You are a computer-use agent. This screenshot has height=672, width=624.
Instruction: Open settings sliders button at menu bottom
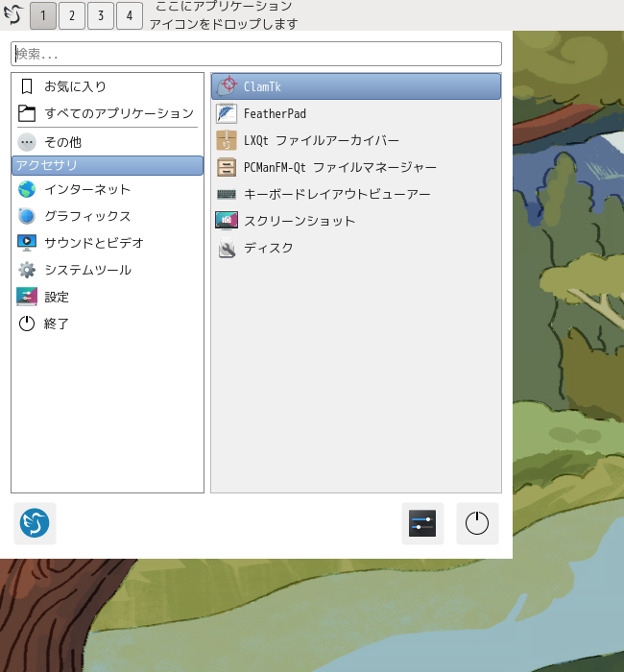point(422,523)
